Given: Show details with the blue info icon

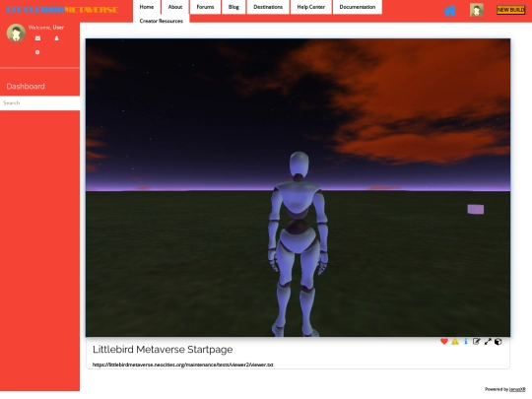Looking at the screenshot, I should [466, 341].
